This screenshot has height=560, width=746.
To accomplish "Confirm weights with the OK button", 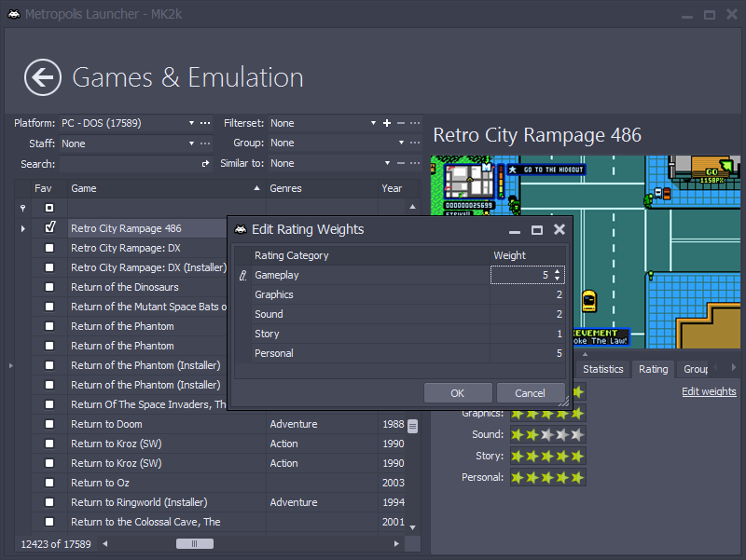I will (x=458, y=393).
